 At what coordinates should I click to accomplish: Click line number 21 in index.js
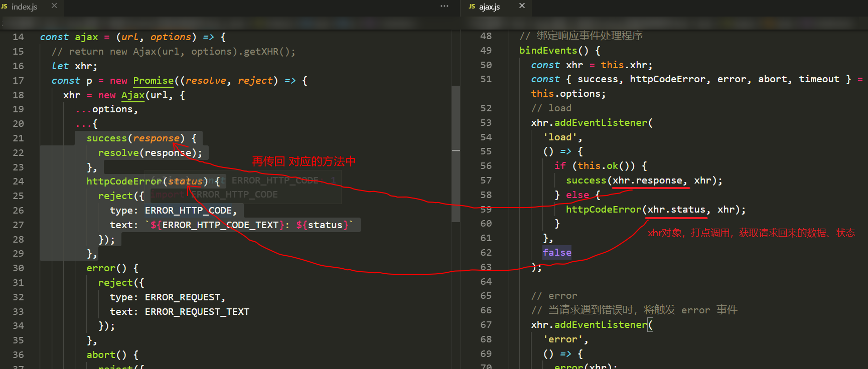click(x=18, y=138)
